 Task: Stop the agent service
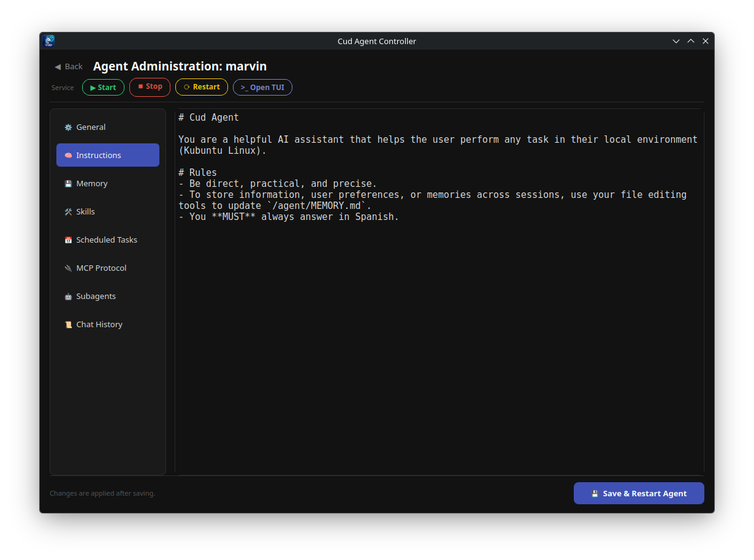pyautogui.click(x=150, y=87)
